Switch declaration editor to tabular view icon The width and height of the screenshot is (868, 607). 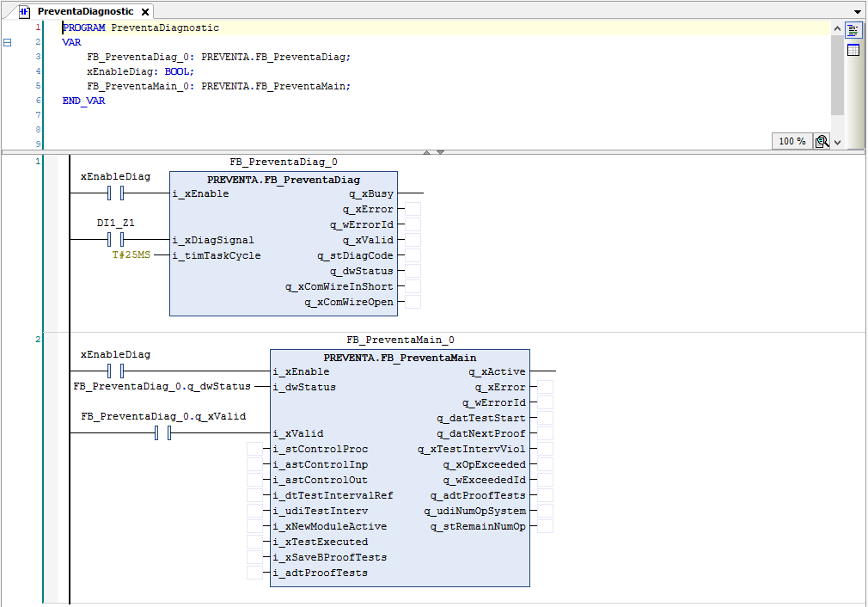click(x=853, y=50)
